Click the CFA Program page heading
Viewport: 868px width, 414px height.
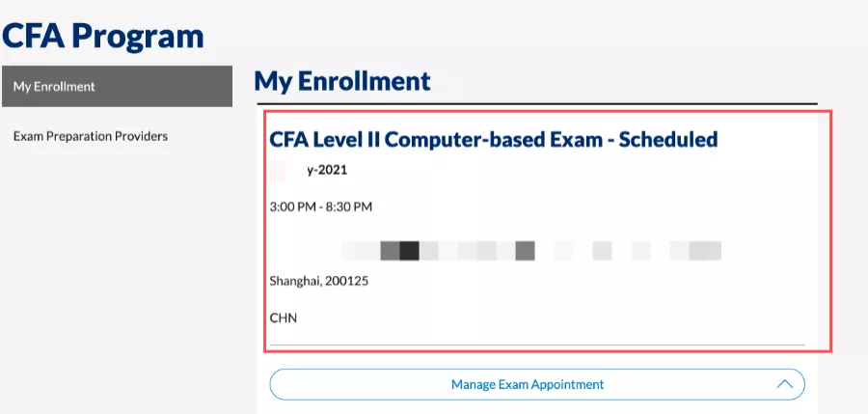[x=102, y=36]
